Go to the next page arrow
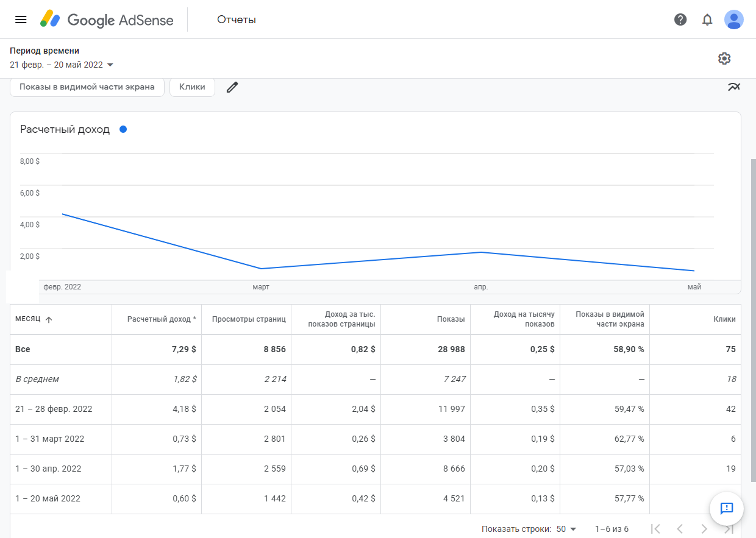Image resolution: width=756 pixels, height=538 pixels. click(x=704, y=529)
